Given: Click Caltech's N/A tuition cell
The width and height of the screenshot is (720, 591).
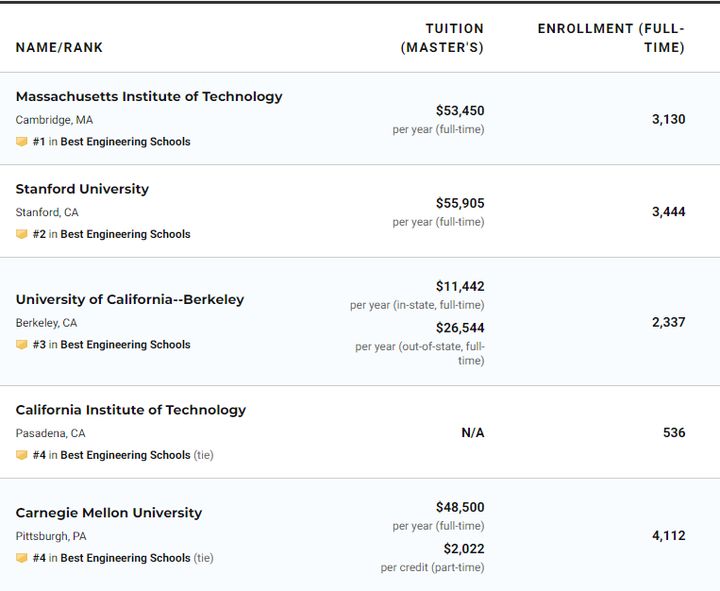Looking at the screenshot, I should (x=473, y=433).
